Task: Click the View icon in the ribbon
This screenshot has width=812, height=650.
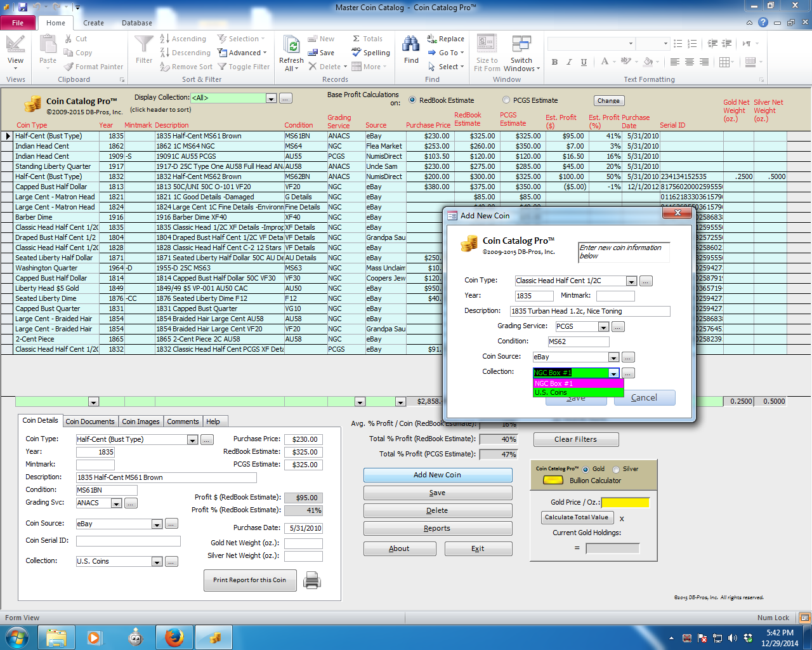Action: [15, 46]
